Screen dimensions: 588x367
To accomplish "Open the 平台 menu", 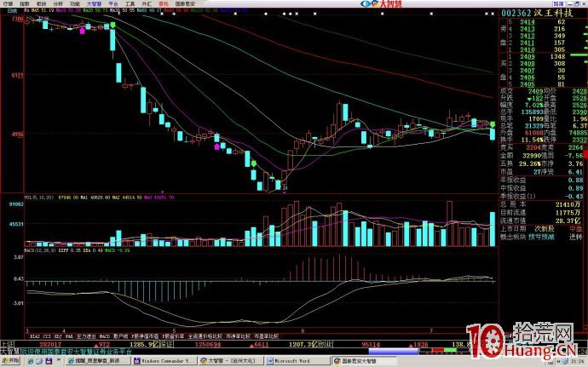I will pos(112,3).
